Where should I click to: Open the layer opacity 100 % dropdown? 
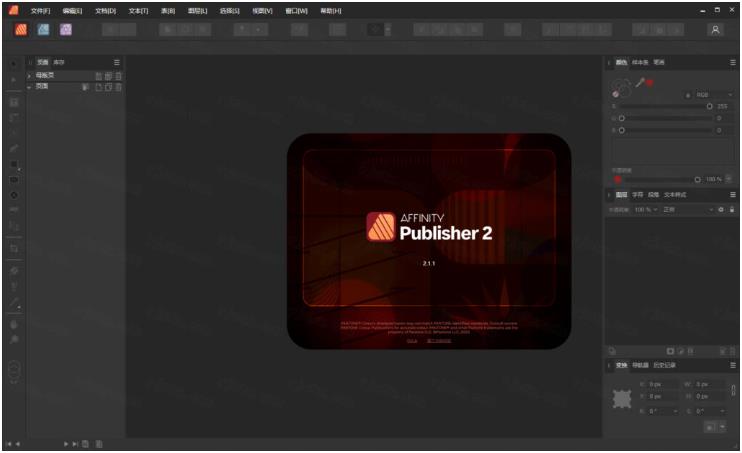645,209
